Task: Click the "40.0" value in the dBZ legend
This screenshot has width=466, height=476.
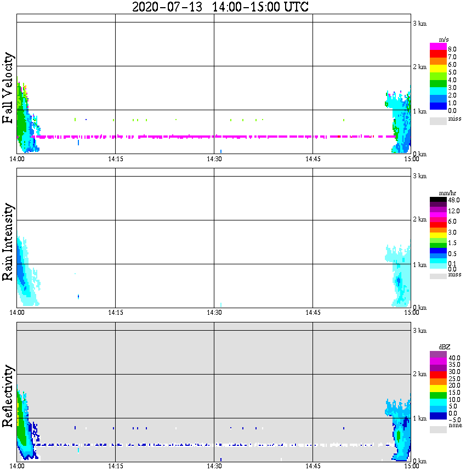Action: (454, 358)
